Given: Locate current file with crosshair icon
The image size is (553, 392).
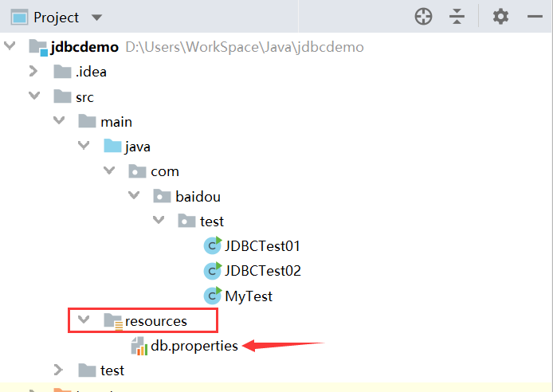Looking at the screenshot, I should 423,17.
